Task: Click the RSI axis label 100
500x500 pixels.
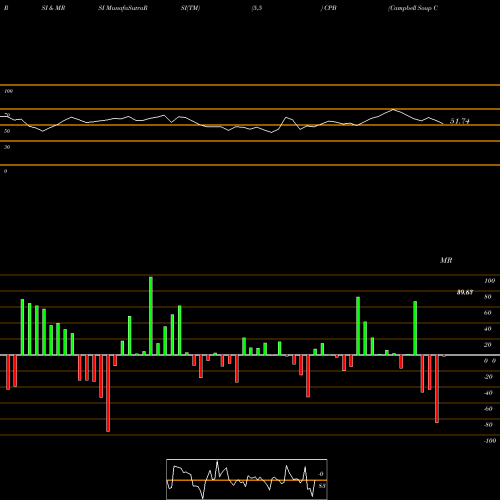Action: (8, 91)
